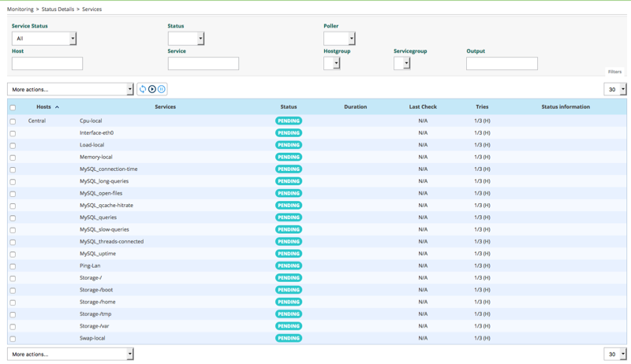Click the PENDING badge for Swap-local
This screenshot has height=364, width=631.
(x=289, y=338)
